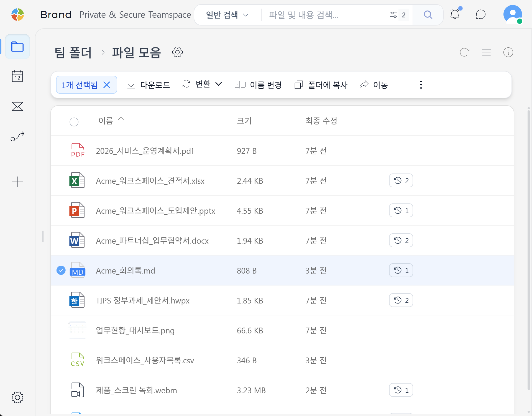Screen dimensions: 532x416
Task: Click the Word icon of Acme_파트너십_업무협약서.docx
Action: pyautogui.click(x=77, y=240)
